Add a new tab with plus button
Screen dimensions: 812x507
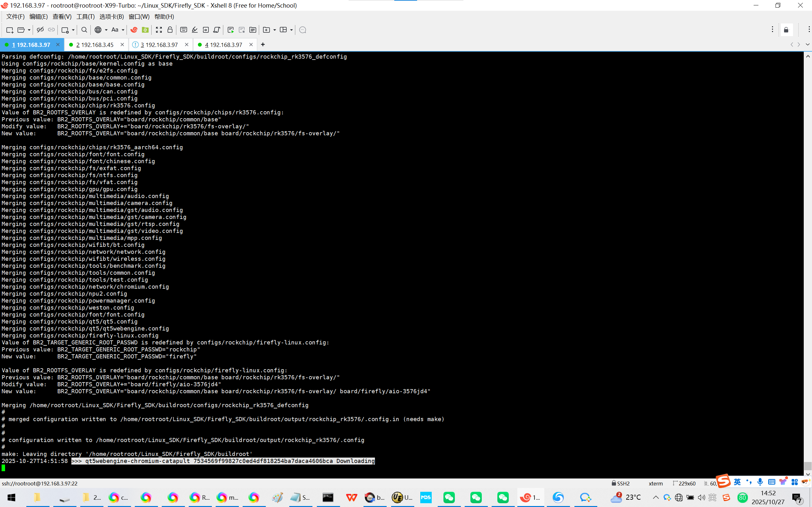[263, 45]
